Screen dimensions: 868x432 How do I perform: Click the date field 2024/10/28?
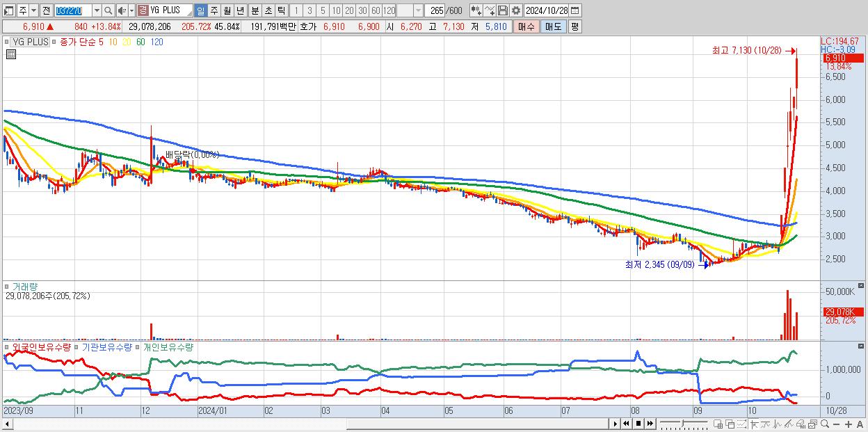(x=547, y=10)
